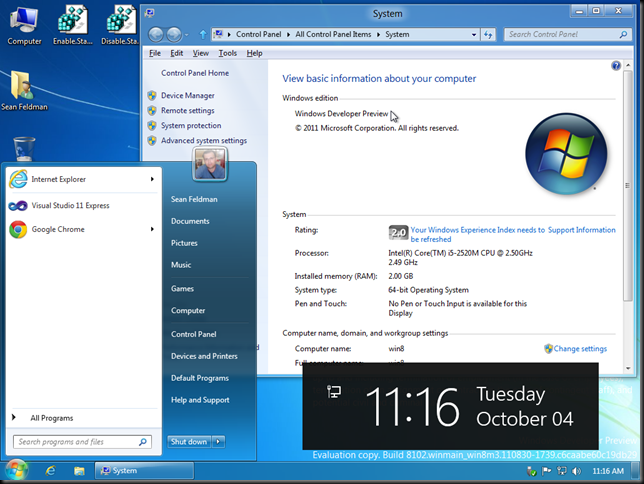Image resolution: width=644 pixels, height=484 pixels.
Task: Expand the address bar history dropdown
Action: [474, 35]
